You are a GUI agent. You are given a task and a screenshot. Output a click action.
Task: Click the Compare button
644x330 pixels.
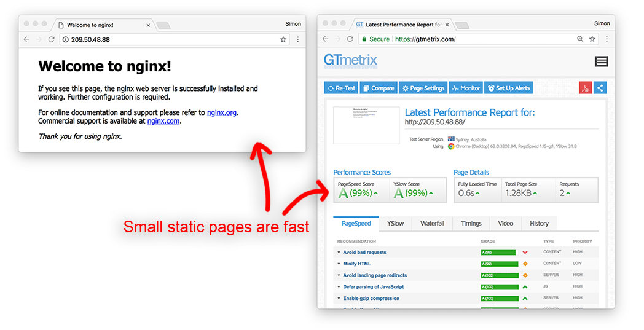click(379, 88)
